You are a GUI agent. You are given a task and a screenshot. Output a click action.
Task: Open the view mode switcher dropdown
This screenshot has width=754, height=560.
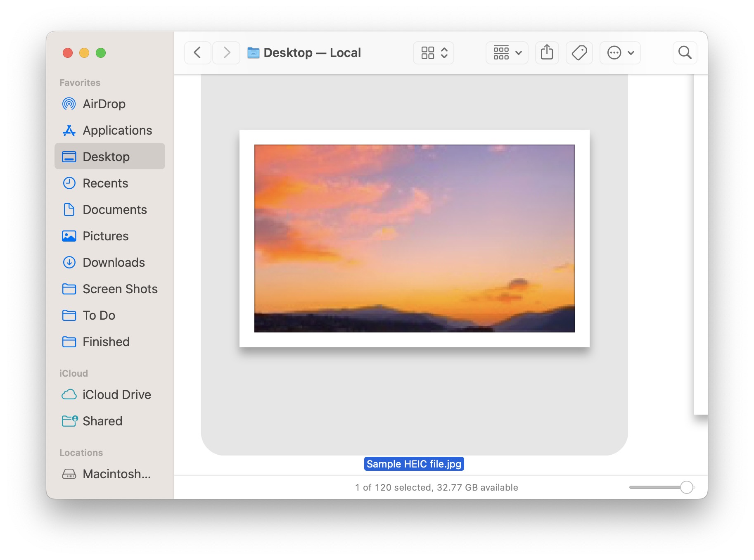tap(434, 53)
